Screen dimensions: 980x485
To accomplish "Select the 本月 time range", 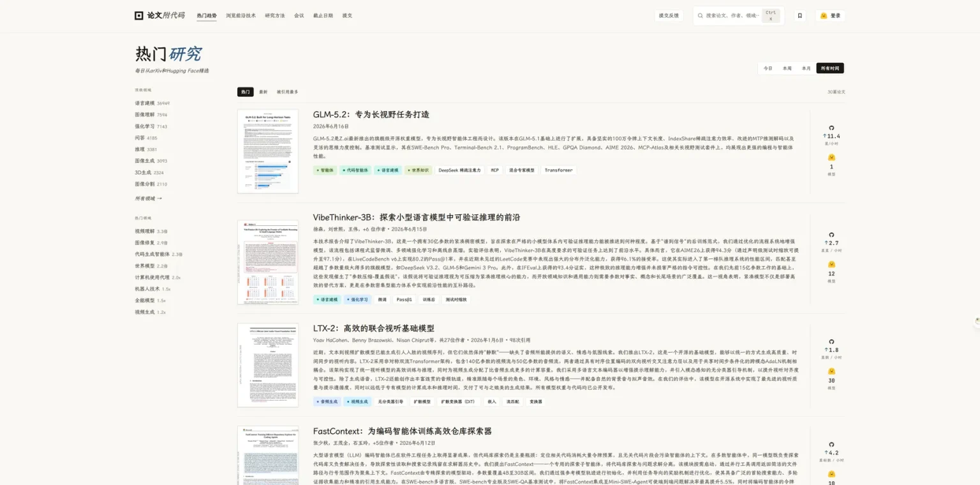I will 806,68.
